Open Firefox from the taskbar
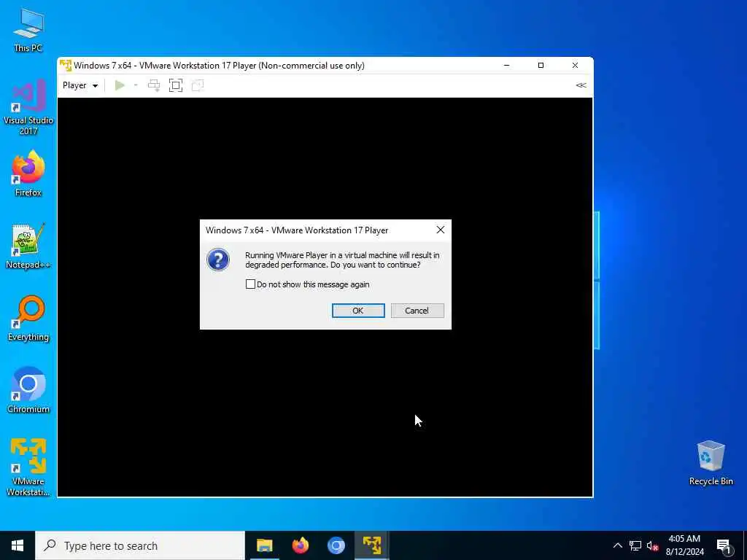The width and height of the screenshot is (747, 560). 300,545
